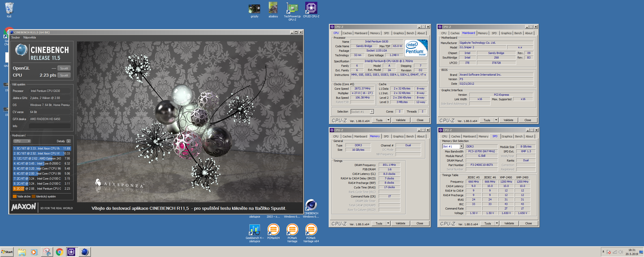The image size is (644, 257).
Task: Launch PCMark Vantage desktop shortcut
Action: pyautogui.click(x=292, y=233)
